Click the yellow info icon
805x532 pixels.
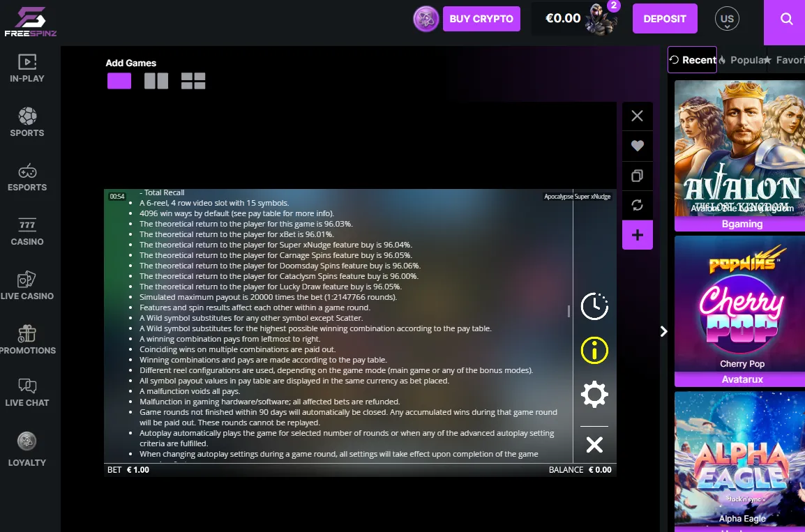pyautogui.click(x=594, y=351)
